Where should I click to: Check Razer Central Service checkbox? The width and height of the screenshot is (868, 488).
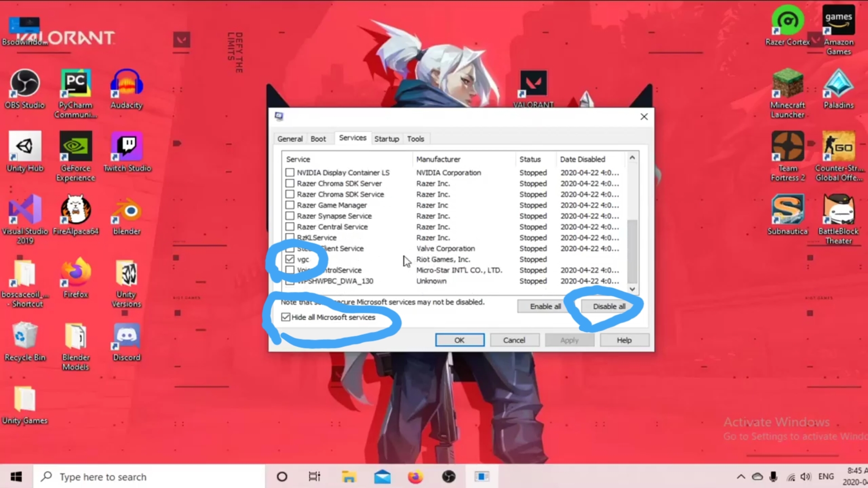click(290, 227)
